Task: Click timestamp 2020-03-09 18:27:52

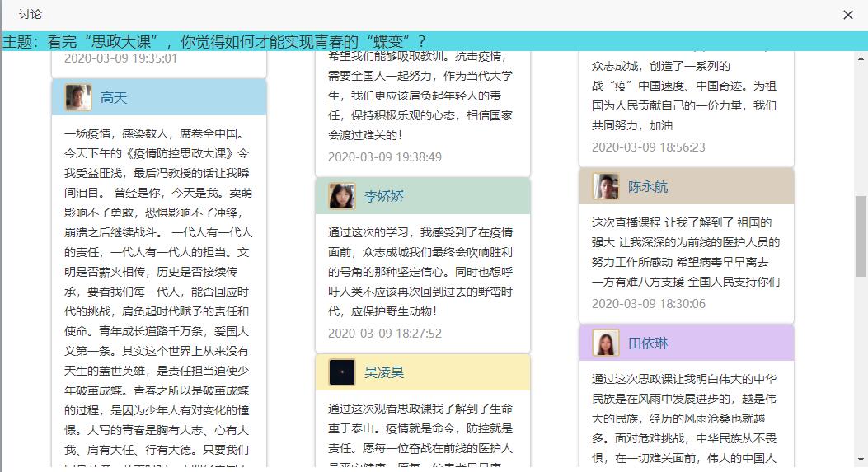Action: pyautogui.click(x=385, y=333)
